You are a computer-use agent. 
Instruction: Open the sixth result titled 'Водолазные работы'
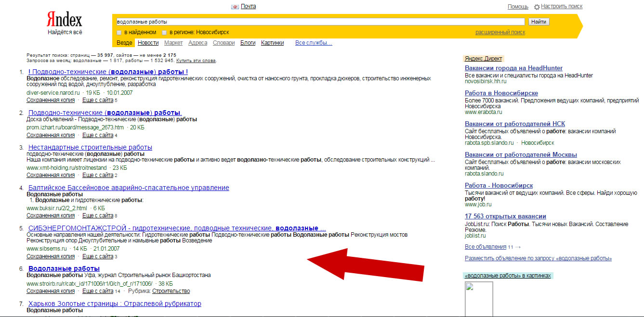(64, 268)
